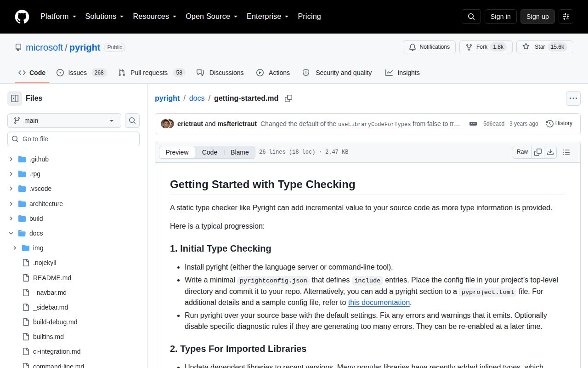Go to the docs breadcrumb folder
588x368 pixels.
(x=197, y=98)
